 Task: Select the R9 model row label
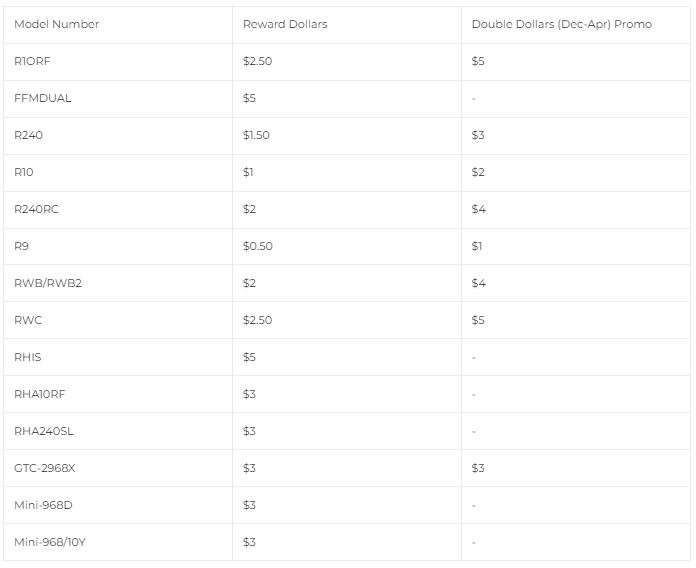[x=21, y=246]
